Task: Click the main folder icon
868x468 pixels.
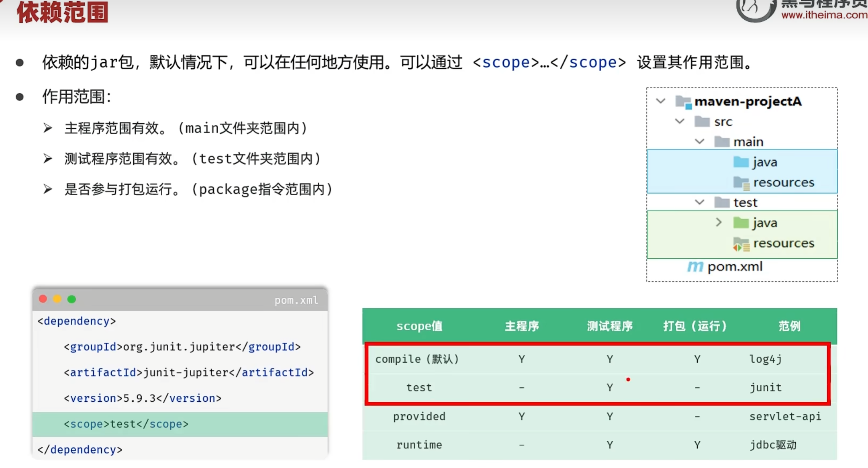Action: (721, 141)
